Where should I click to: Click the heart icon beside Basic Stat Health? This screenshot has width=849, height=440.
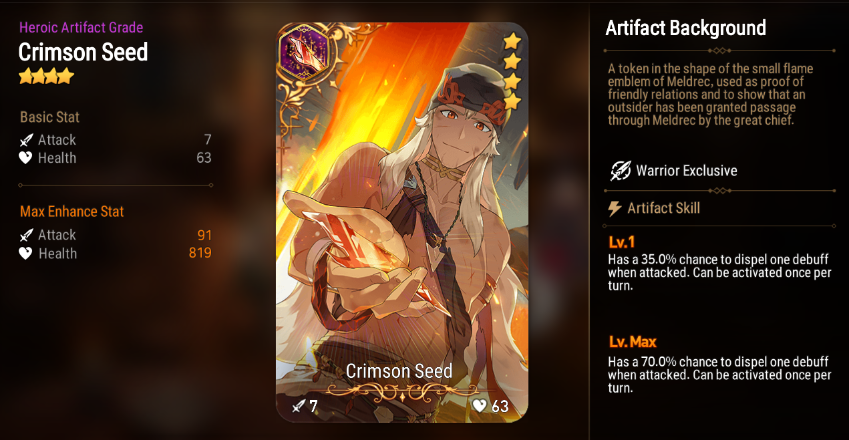click(25, 158)
